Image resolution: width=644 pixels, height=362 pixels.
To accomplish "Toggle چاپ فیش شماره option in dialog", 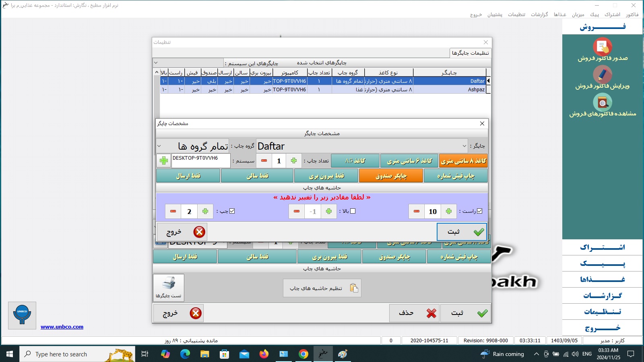I will click(456, 176).
